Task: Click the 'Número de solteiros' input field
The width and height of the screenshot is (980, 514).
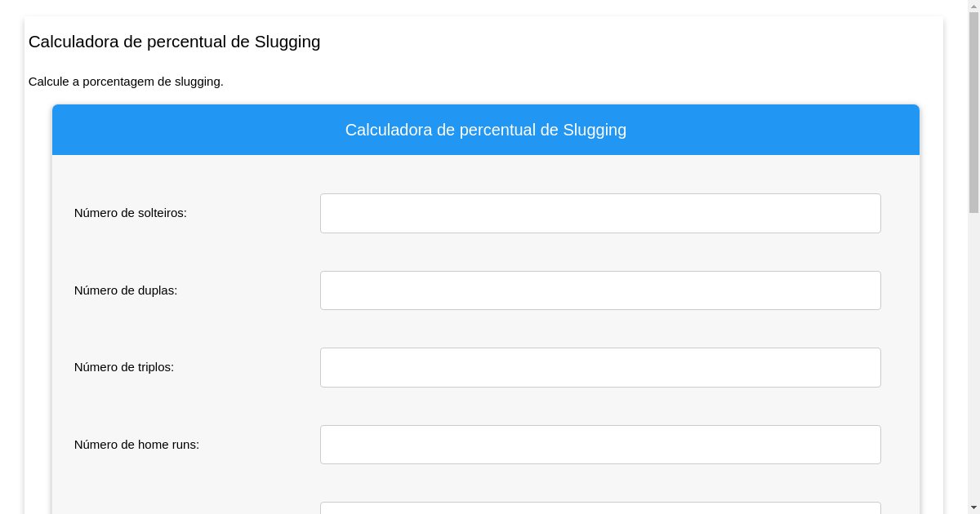Action: 600,213
